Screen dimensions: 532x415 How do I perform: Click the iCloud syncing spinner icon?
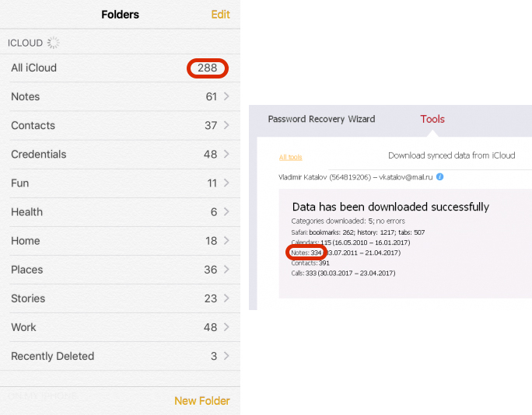(53, 43)
